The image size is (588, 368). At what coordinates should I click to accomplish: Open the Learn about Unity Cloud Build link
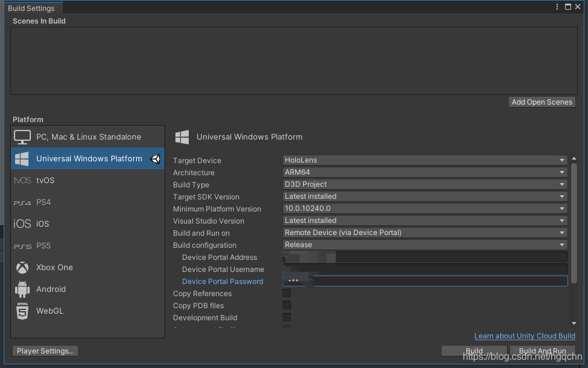point(524,336)
